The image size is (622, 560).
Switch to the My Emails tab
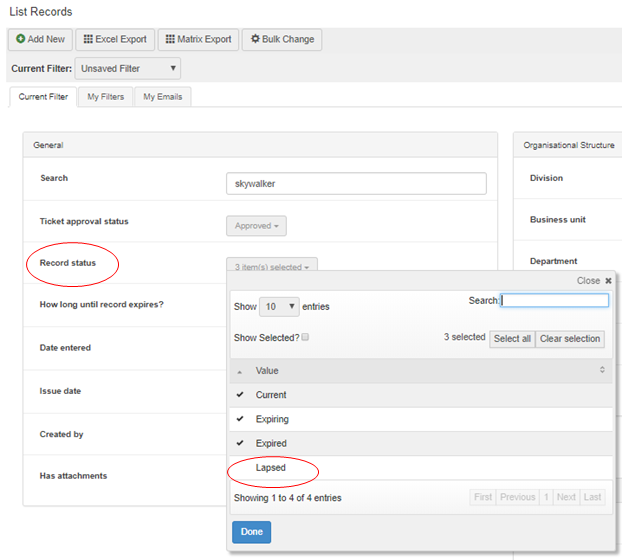click(x=163, y=97)
